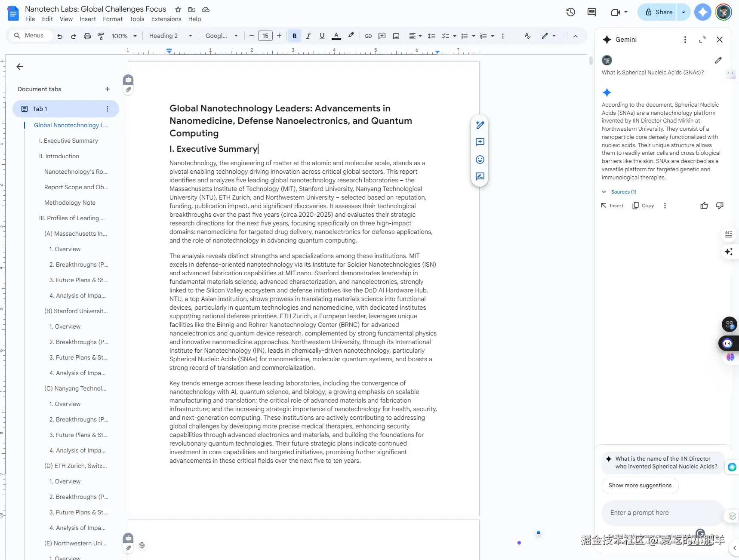Expand the Sources (1) disclosure

[x=619, y=192]
